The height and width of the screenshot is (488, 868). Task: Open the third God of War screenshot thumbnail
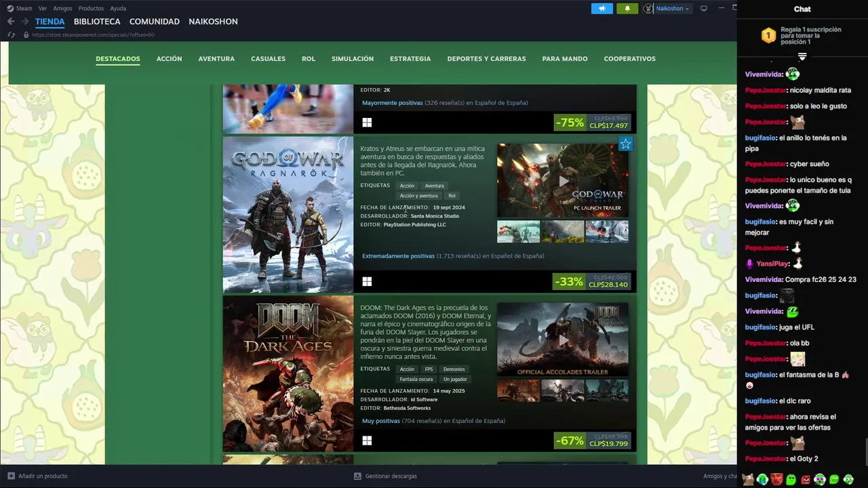coord(607,231)
